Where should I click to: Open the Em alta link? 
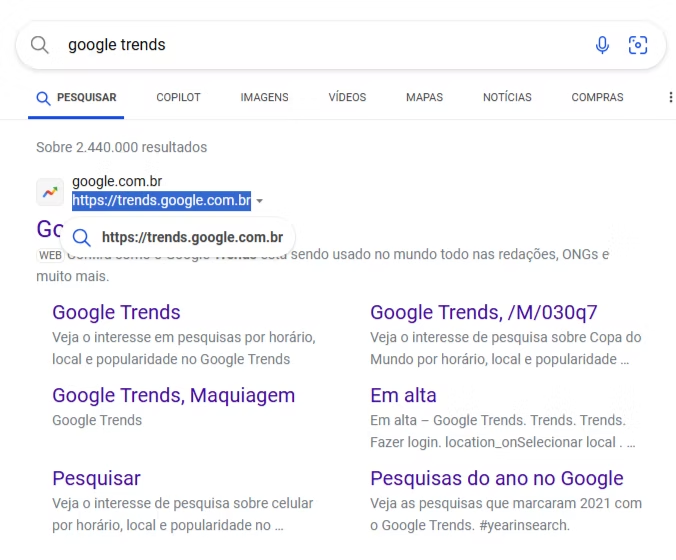(x=404, y=395)
